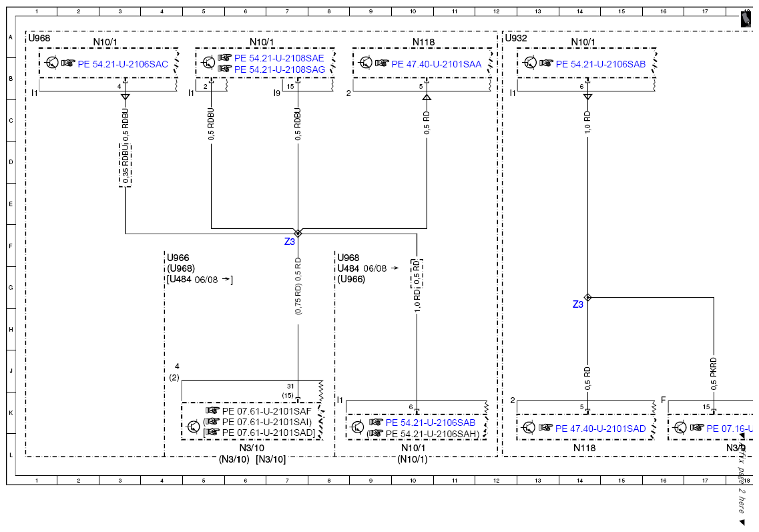Select the 0,35 RDBU wire label
Image resolution: width=759 pixels, height=532 pixels.
pyautogui.click(x=125, y=165)
